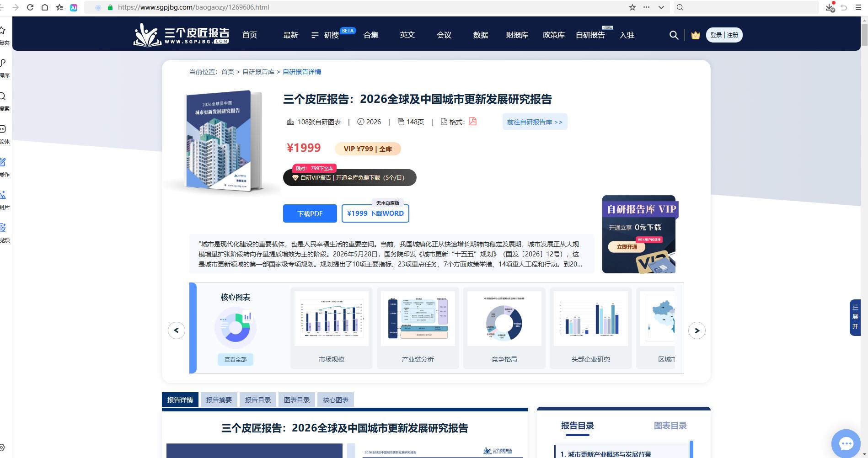Show next core charts with right arrow
Viewport: 868px width, 458px height.
click(x=697, y=330)
